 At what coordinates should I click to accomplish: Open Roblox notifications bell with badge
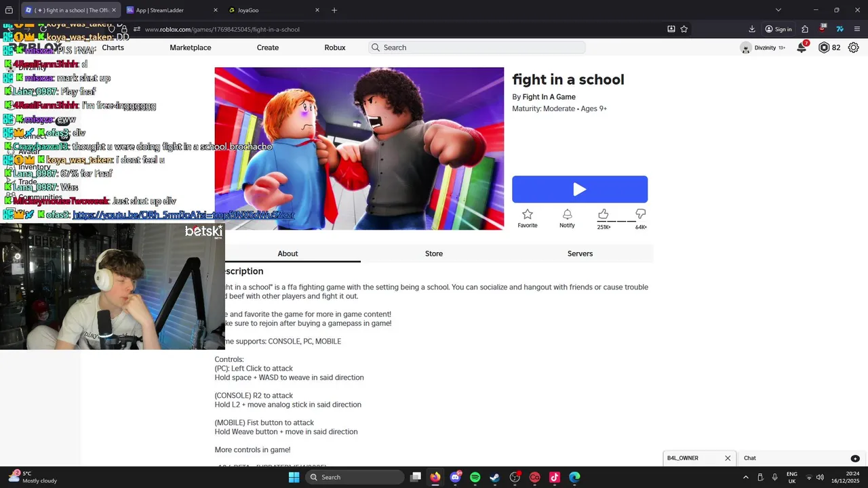pyautogui.click(x=802, y=47)
